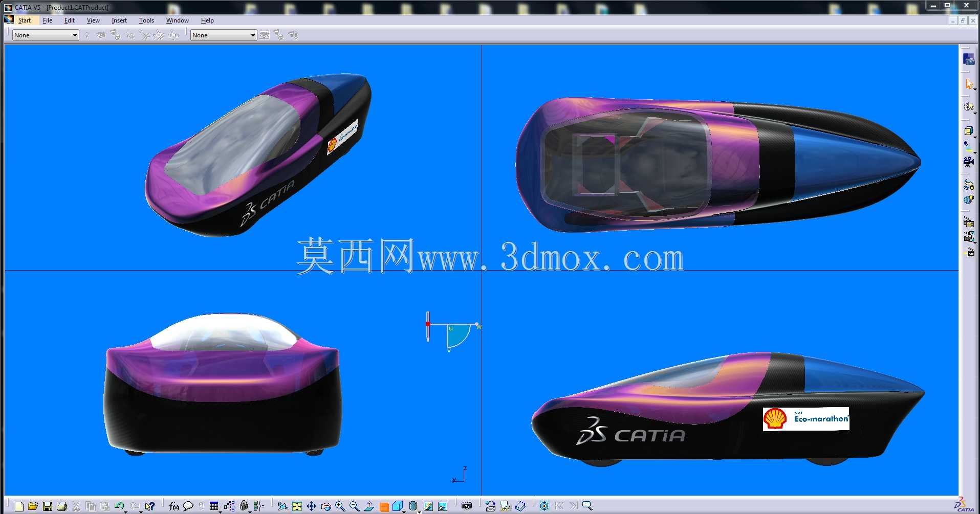Click the Photo Studio workbench icon at top right
980x514 pixels.
click(x=968, y=59)
